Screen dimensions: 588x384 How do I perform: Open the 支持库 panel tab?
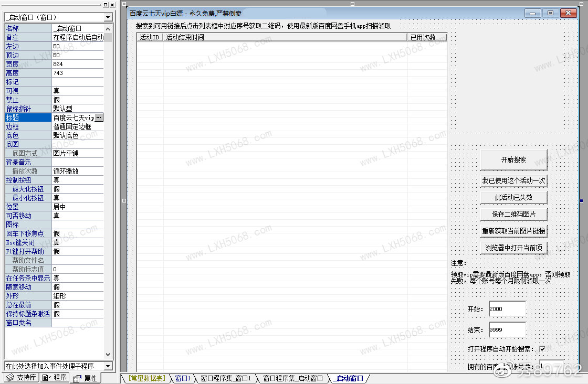21,377
